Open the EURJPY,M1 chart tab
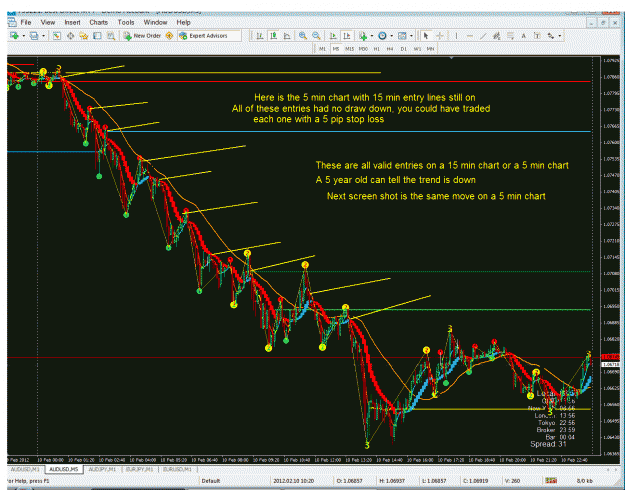The image size is (625, 490). (x=140, y=469)
